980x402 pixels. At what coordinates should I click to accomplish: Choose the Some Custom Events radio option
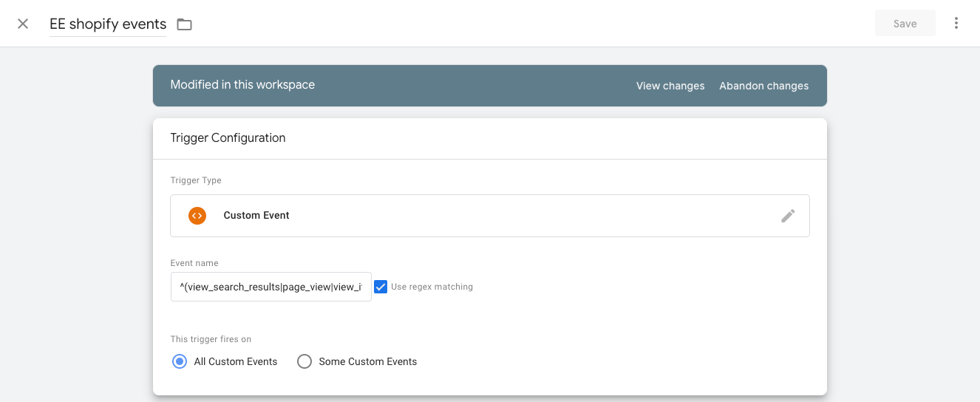tap(304, 361)
